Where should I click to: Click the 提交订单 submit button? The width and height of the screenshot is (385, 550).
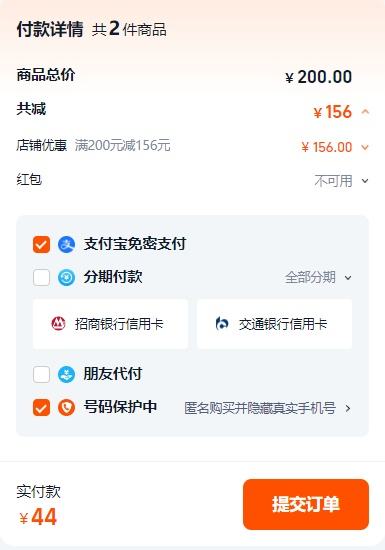(306, 504)
